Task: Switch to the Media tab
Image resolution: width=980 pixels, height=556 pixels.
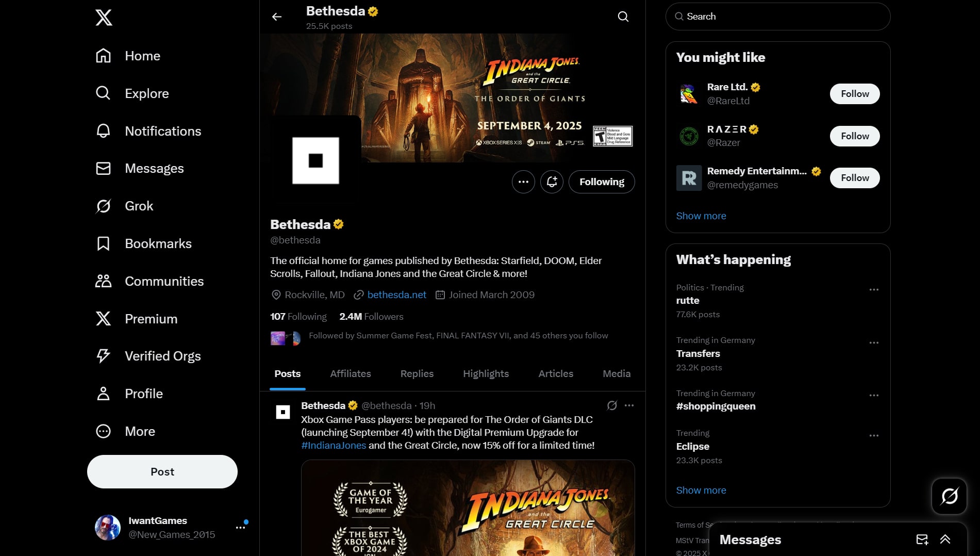Action: (617, 373)
